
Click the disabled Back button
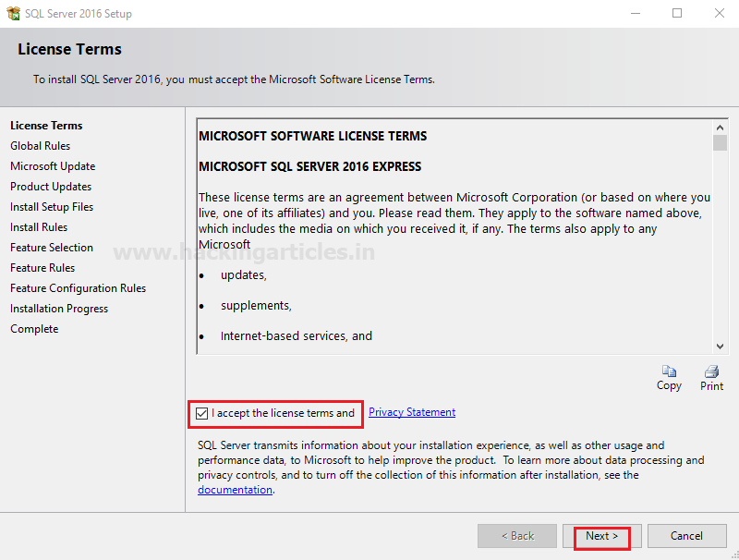[x=517, y=536]
